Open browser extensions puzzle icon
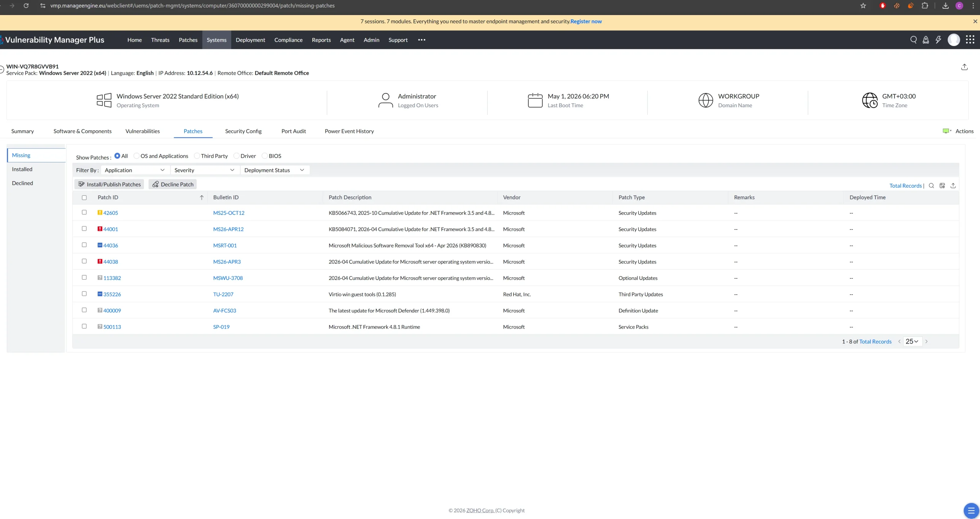This screenshot has height=519, width=980. pos(925,6)
